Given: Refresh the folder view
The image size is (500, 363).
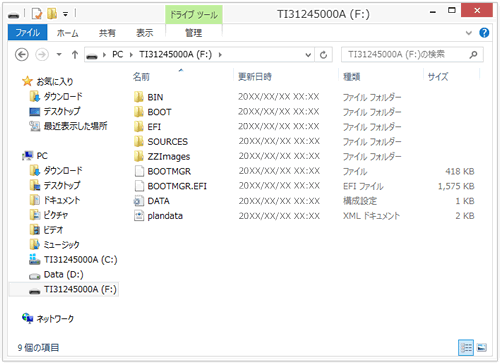Looking at the screenshot, I should point(323,55).
